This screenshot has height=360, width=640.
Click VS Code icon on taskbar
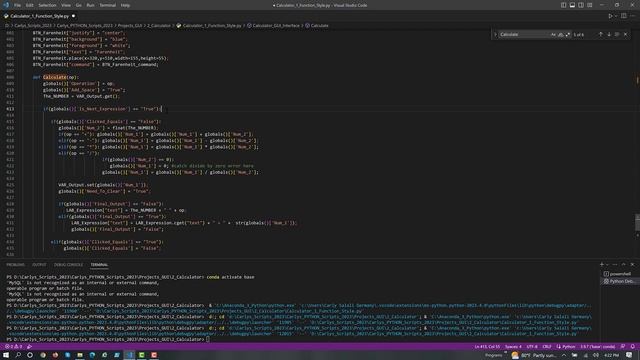point(129,355)
